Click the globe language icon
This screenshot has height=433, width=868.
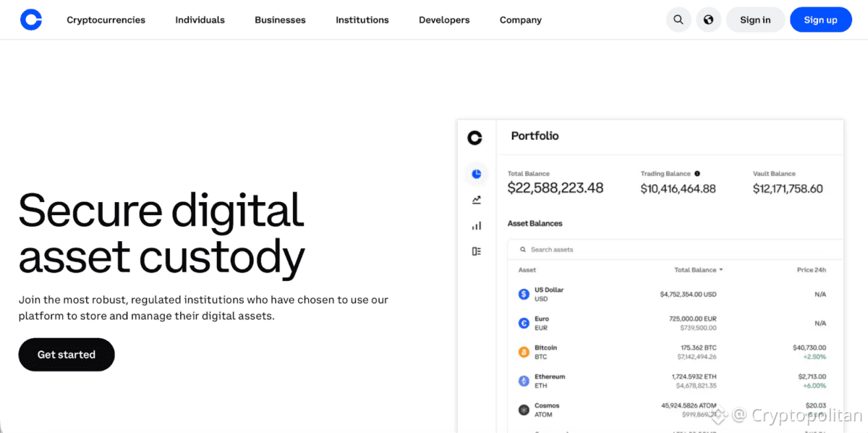tap(708, 20)
